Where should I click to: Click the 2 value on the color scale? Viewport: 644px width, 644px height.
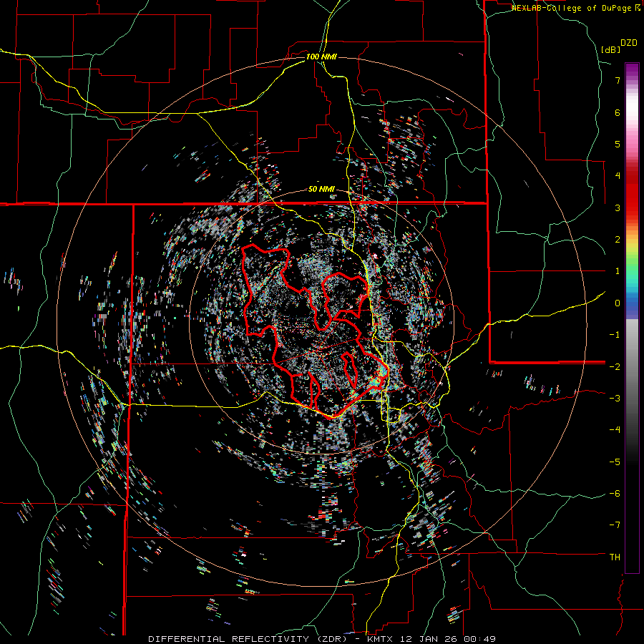tap(618, 240)
